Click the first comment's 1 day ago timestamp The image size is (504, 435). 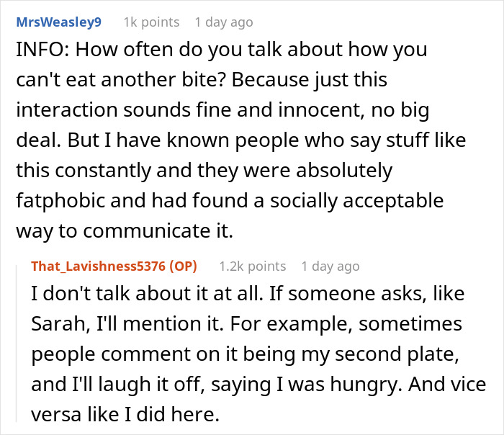tap(224, 22)
